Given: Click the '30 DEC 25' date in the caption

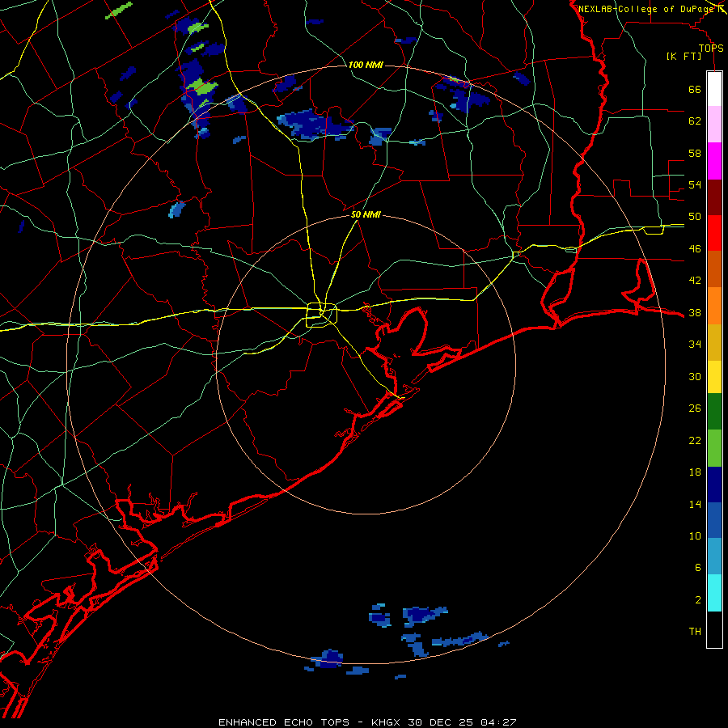Looking at the screenshot, I should pos(442,722).
